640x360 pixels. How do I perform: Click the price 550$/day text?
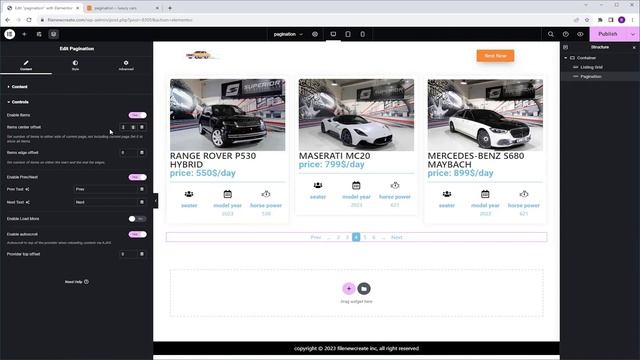click(x=203, y=173)
